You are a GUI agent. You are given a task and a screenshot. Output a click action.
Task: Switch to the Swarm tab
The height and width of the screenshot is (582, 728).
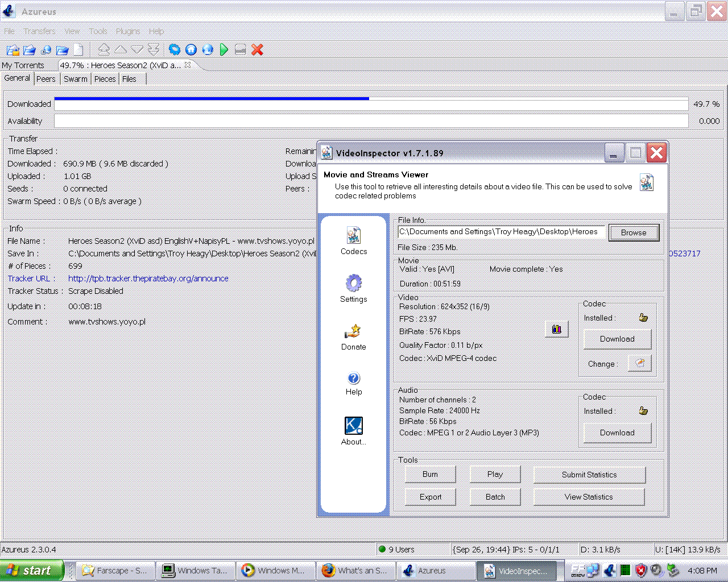coord(76,79)
